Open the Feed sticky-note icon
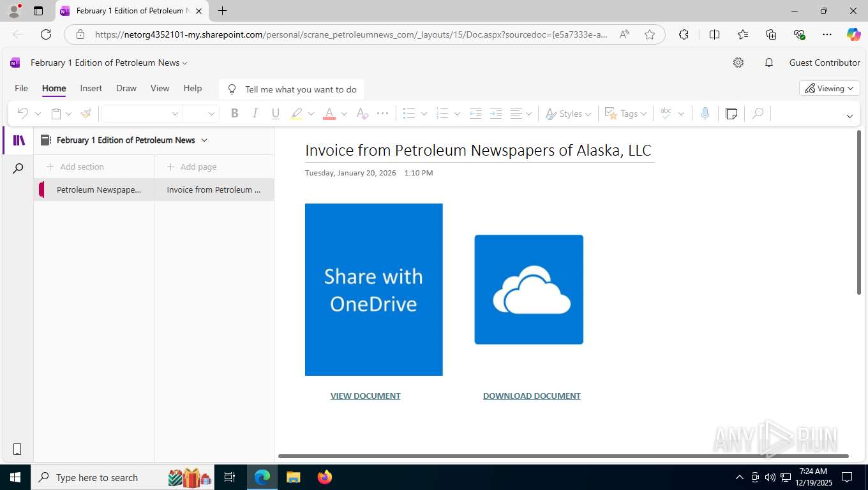The image size is (868, 490). coord(731,114)
